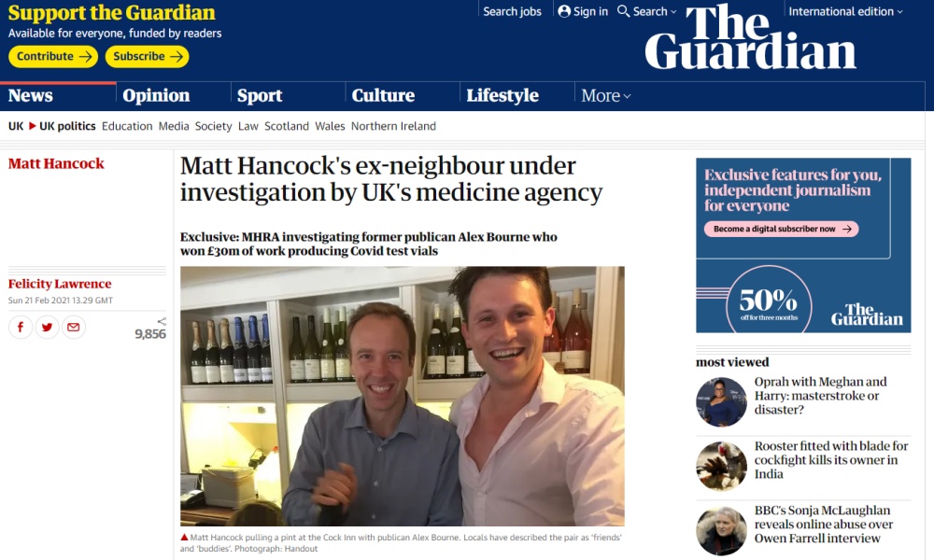
Task: Click The Guardian logo
Action: [750, 38]
